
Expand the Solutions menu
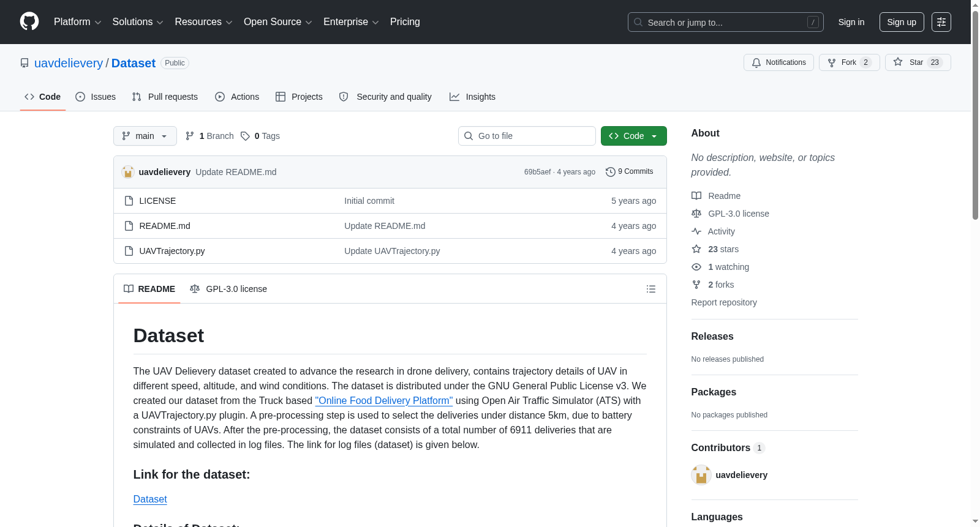point(138,22)
